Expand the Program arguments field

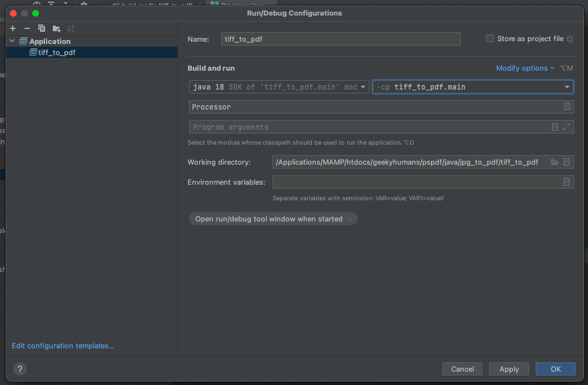[567, 127]
